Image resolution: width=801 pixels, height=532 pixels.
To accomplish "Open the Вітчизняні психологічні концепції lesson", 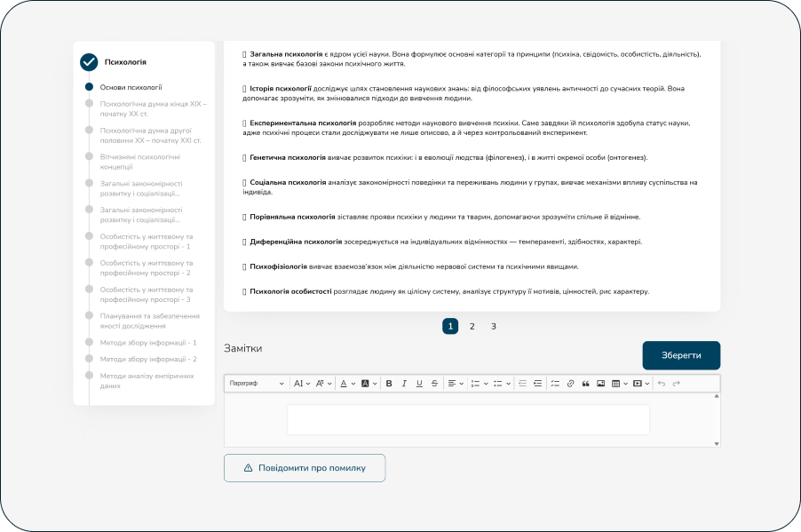I will coord(140,162).
